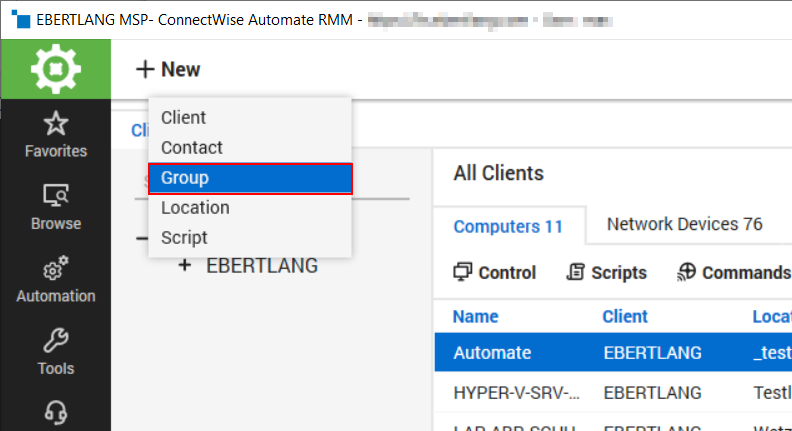Viewport: 792px width, 431px height.
Task: Click the Scripts toolbar button
Action: click(606, 272)
